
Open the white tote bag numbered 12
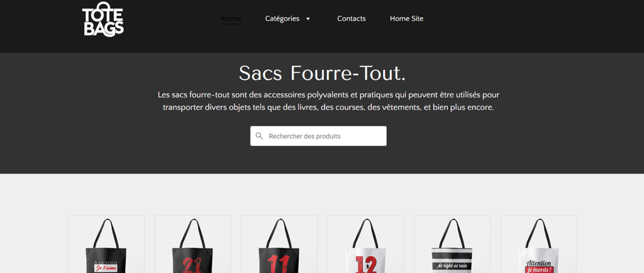pyautogui.click(x=365, y=244)
